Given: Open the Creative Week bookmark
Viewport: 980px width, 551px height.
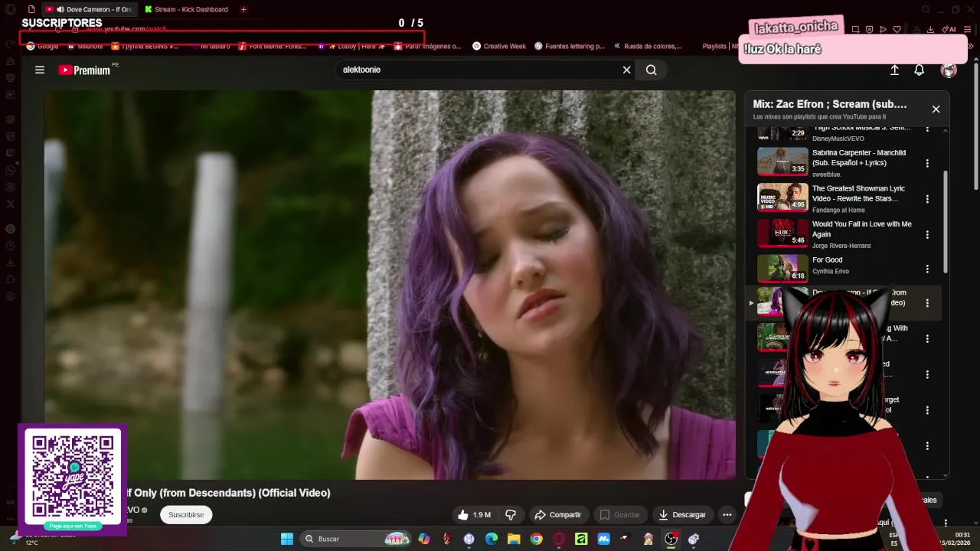Looking at the screenshot, I should pos(499,46).
